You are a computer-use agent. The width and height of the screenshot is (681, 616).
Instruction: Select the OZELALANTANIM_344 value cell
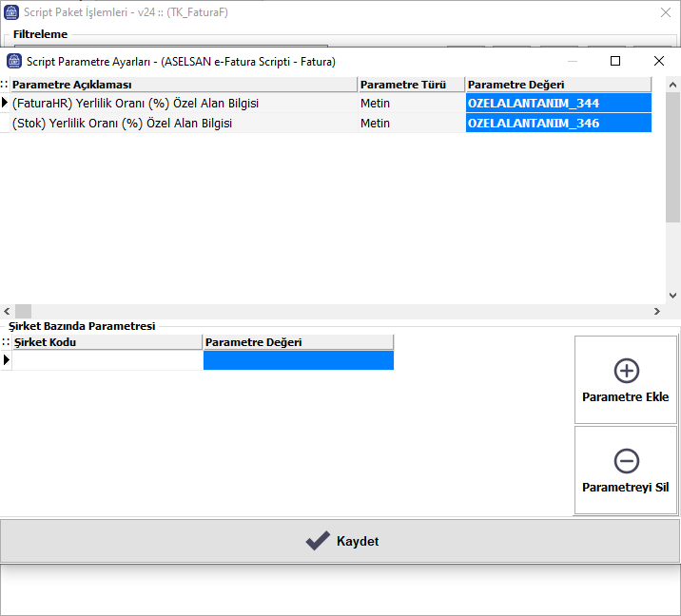pos(558,103)
